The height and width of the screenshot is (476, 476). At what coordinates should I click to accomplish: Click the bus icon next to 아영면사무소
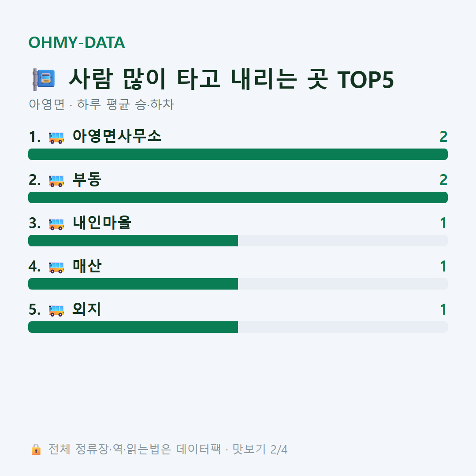click(x=56, y=137)
